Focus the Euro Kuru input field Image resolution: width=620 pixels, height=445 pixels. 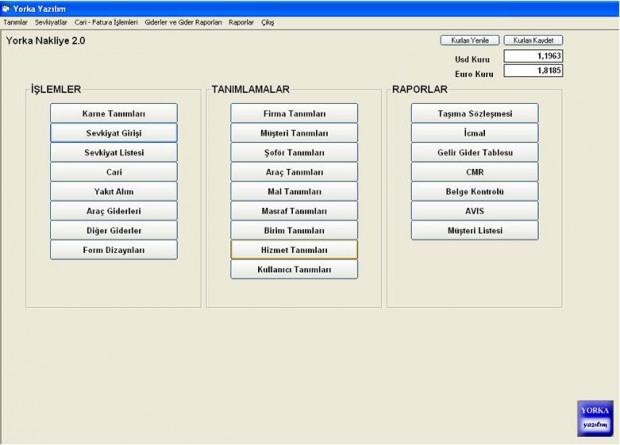pos(533,71)
